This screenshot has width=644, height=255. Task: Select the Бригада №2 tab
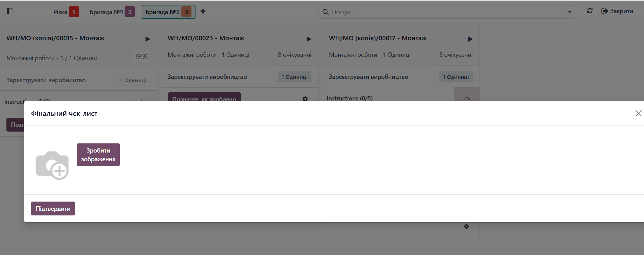(168, 12)
